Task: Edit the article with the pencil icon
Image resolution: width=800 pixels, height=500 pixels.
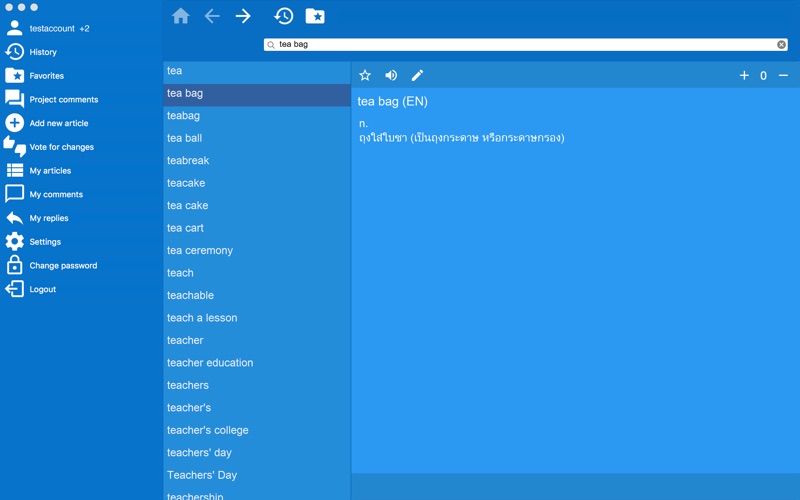Action: click(x=417, y=76)
